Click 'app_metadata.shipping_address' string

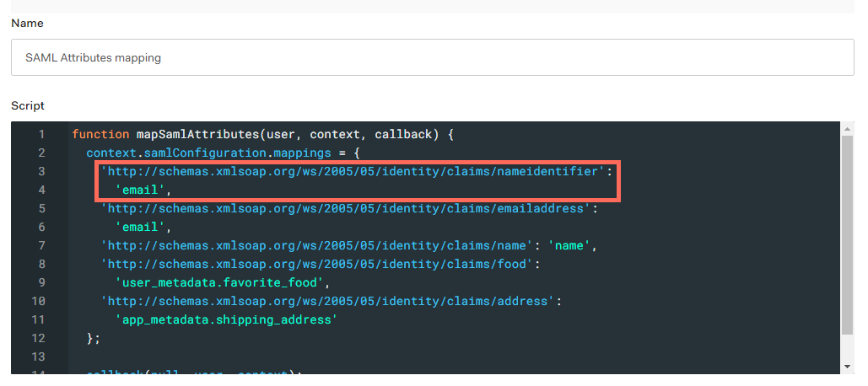[x=226, y=319]
